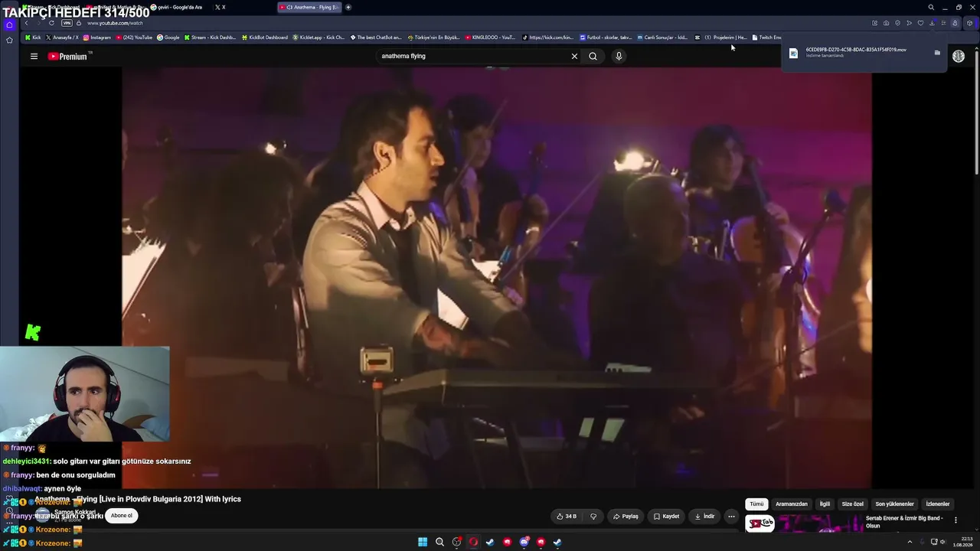980x551 pixels.
Task: Open the Opera sidebar home icon
Action: (x=9, y=24)
